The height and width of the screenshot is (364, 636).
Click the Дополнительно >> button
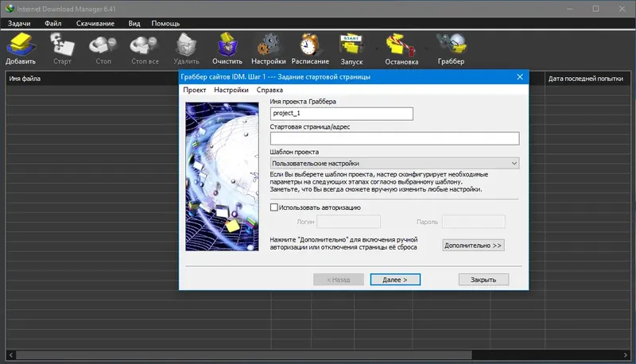pos(473,246)
